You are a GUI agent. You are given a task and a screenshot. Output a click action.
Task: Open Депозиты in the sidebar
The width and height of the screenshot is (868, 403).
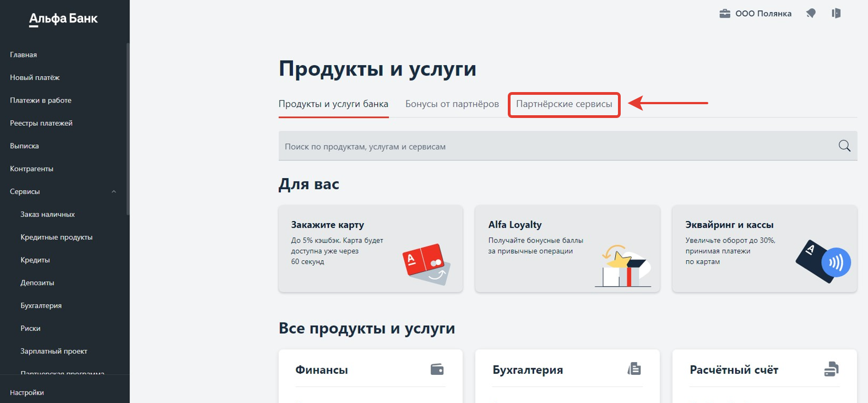click(x=37, y=283)
